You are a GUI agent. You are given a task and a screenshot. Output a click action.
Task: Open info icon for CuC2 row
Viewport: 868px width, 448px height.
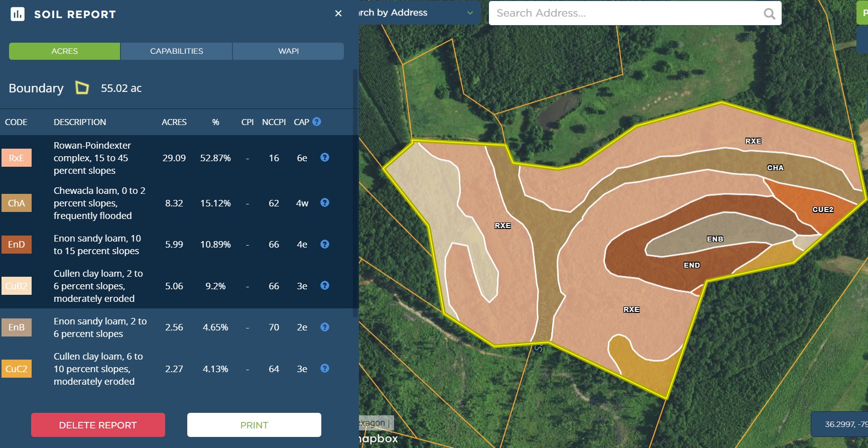[x=325, y=369]
